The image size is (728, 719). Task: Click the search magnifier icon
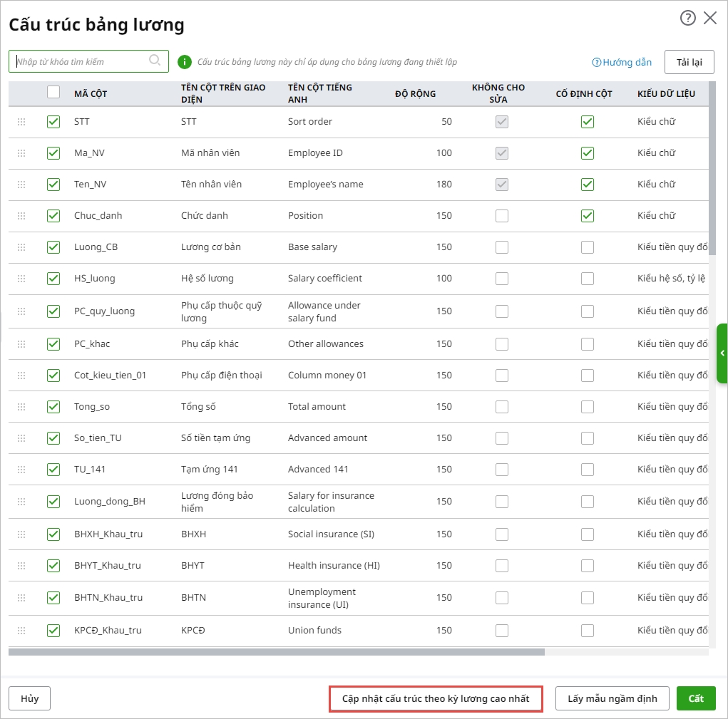pyautogui.click(x=155, y=61)
